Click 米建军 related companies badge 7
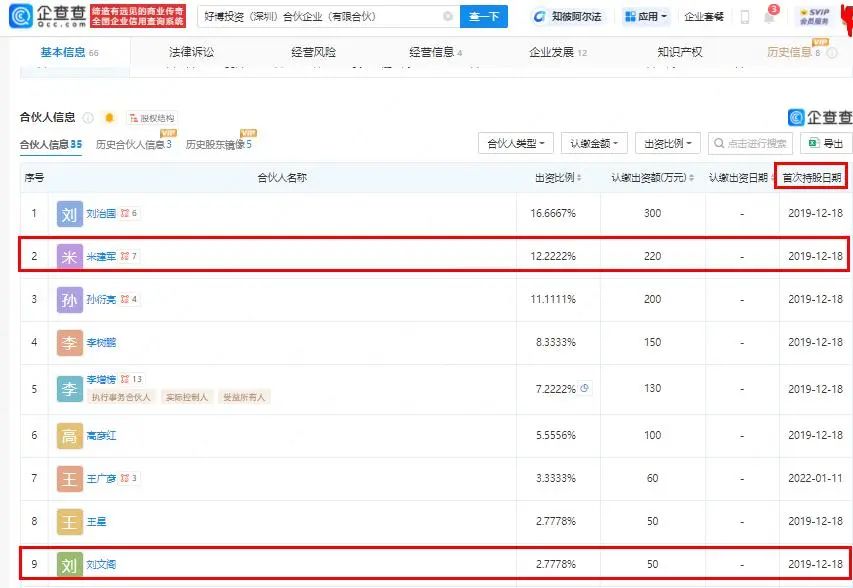 (129, 256)
